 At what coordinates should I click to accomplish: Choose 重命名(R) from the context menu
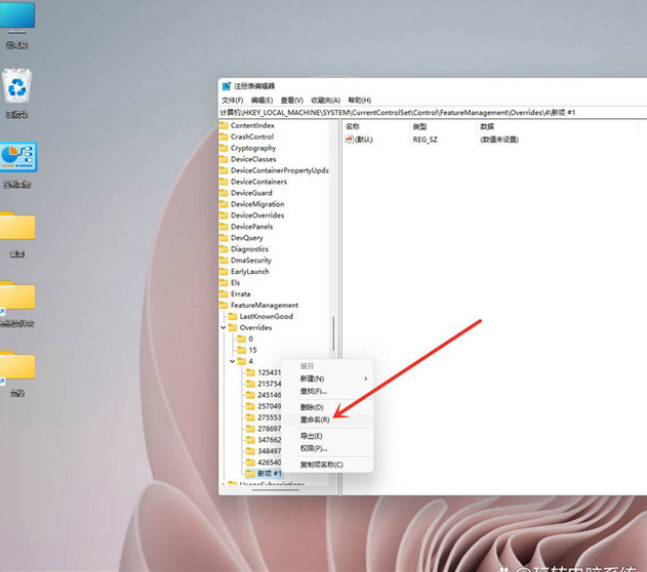(315, 420)
